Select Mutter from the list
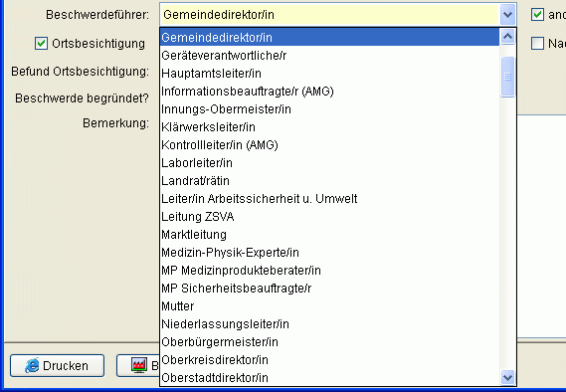566x392 pixels. click(329, 306)
